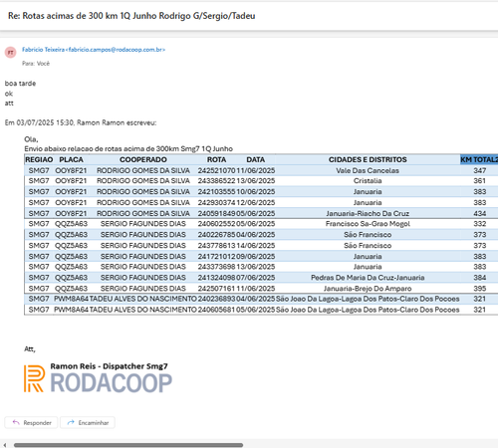Click route number 243778613
Image resolution: width=498 pixels, height=448 pixels.
tap(216, 246)
